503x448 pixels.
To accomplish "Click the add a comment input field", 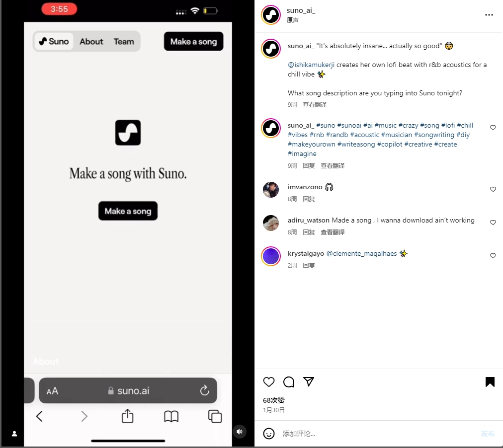I will pyautogui.click(x=379, y=434).
